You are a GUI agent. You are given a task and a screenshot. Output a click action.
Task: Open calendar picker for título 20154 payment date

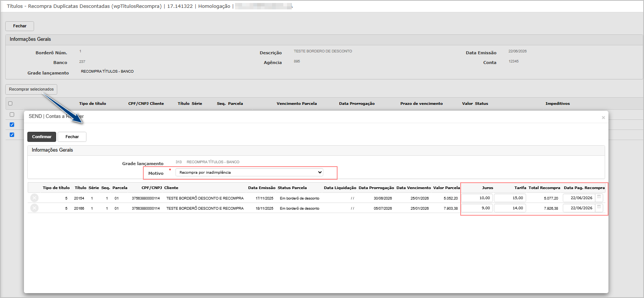[599, 197]
